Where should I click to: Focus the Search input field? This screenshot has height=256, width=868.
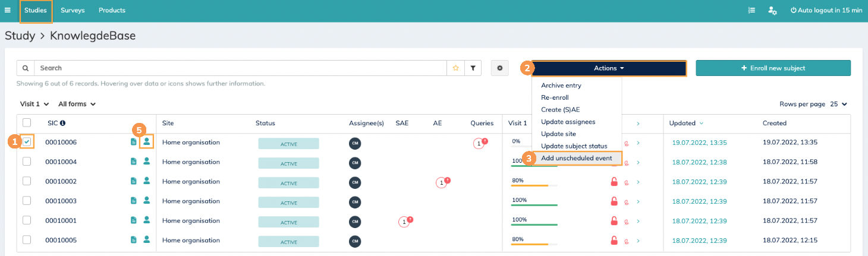pyautogui.click(x=240, y=68)
